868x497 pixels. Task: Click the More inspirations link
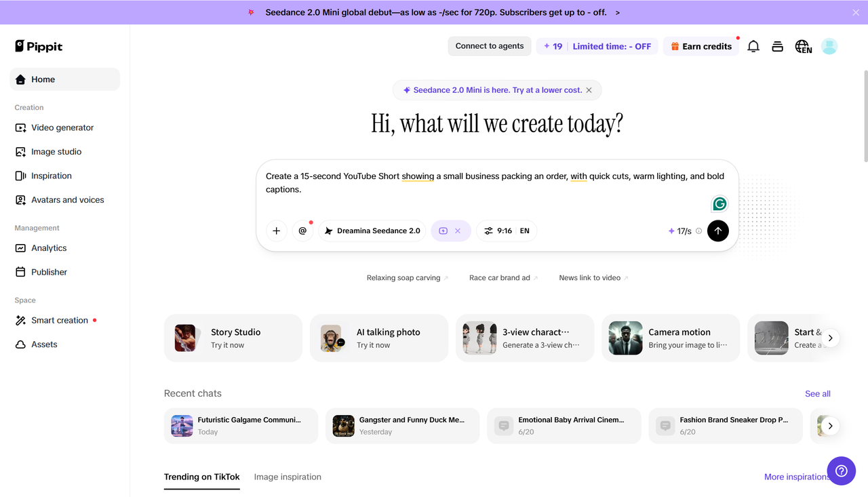pyautogui.click(x=797, y=477)
